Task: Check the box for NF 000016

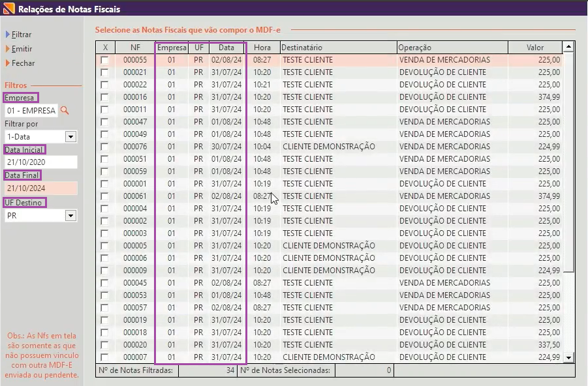Action: tap(104, 97)
